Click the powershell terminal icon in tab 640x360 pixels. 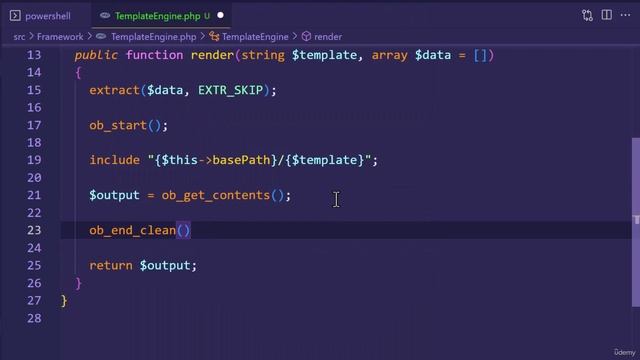tap(15, 16)
